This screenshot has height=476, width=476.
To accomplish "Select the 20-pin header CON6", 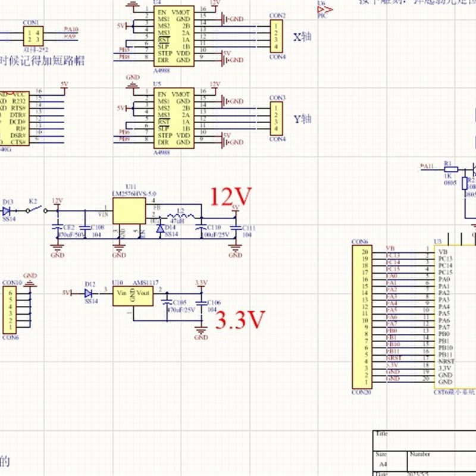I will tap(362, 315).
